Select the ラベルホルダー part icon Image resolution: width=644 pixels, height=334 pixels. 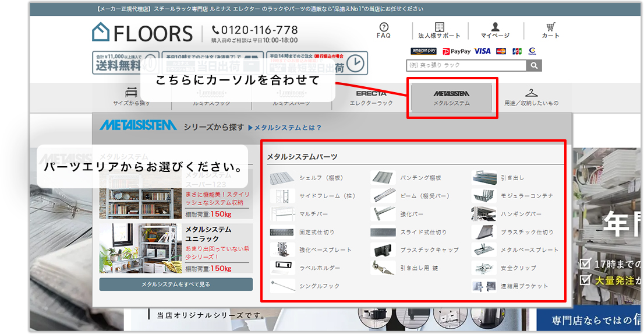pos(282,268)
